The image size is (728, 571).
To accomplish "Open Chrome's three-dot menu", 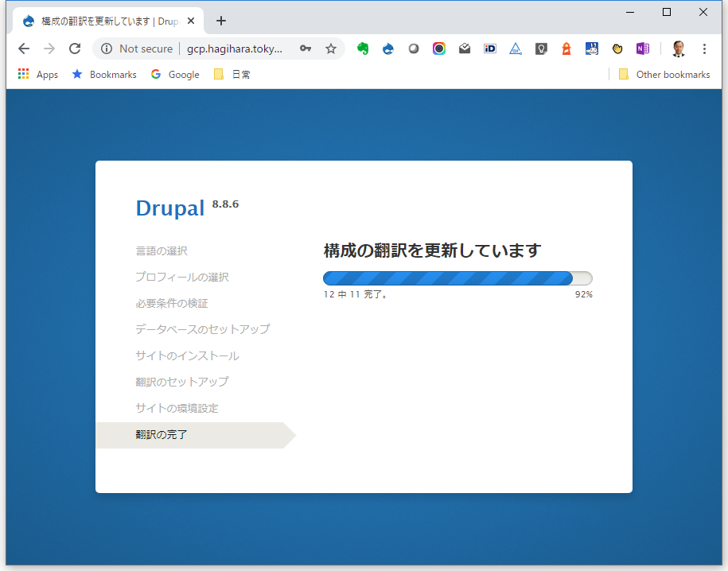I will click(704, 49).
